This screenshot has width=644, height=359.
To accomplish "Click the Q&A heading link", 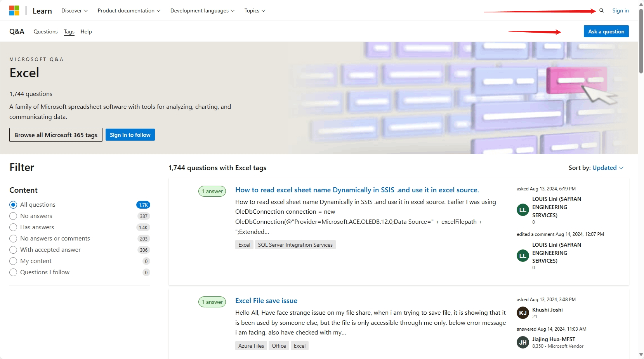I will (17, 31).
